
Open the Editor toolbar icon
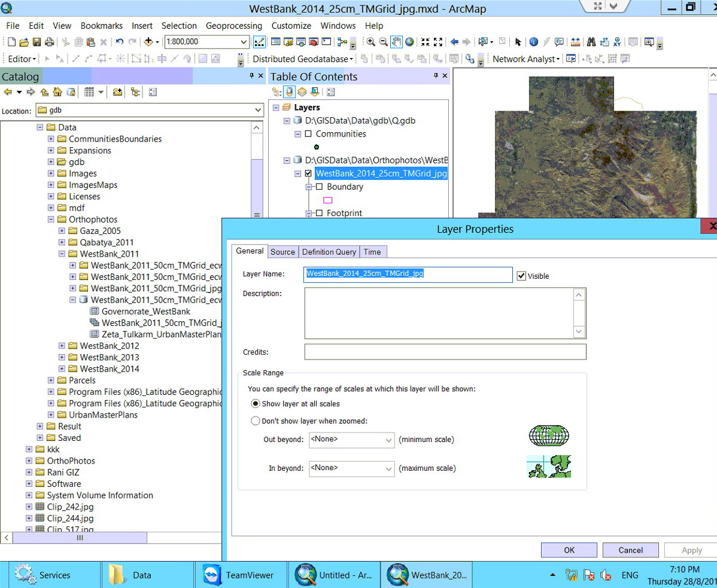tap(259, 42)
